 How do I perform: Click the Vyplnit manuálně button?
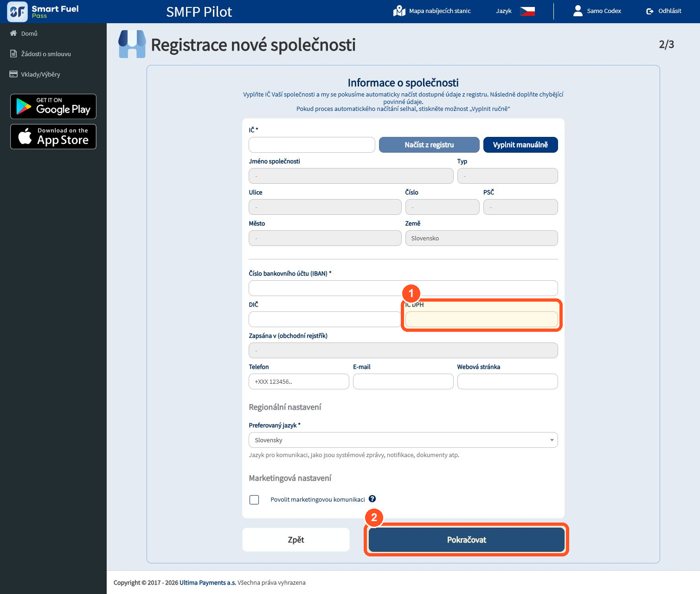tap(520, 145)
